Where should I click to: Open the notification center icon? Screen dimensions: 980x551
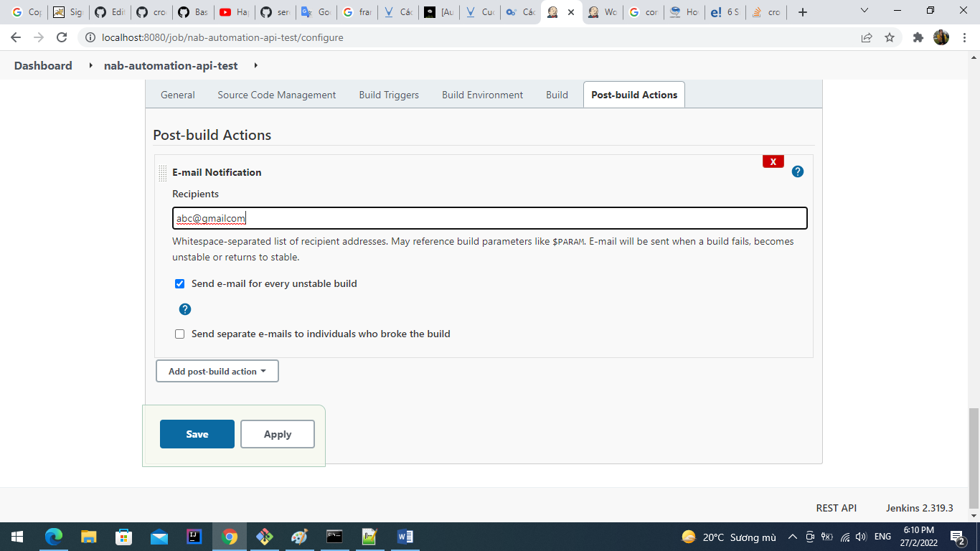coord(957,537)
